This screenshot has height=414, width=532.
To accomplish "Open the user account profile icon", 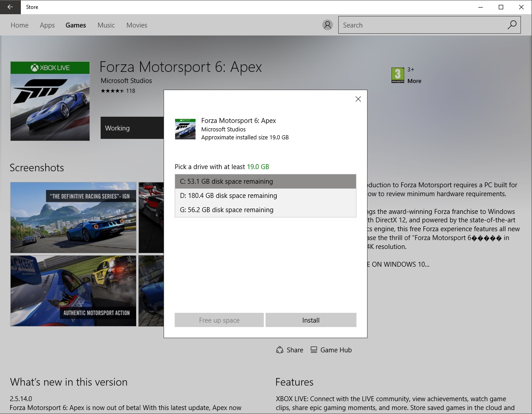I will click(328, 25).
